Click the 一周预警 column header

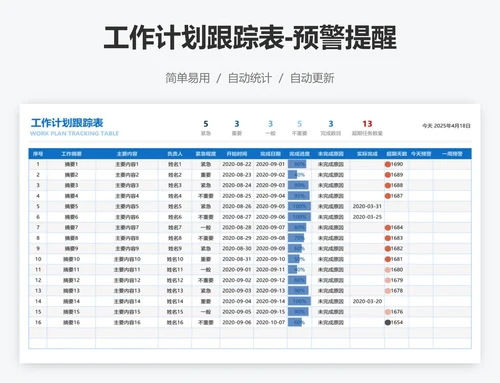tap(452, 154)
